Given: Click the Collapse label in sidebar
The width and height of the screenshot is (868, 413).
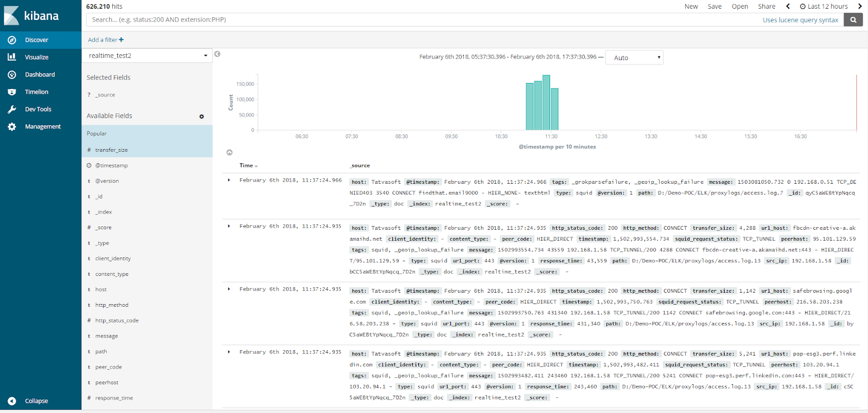Looking at the screenshot, I should [x=36, y=401].
